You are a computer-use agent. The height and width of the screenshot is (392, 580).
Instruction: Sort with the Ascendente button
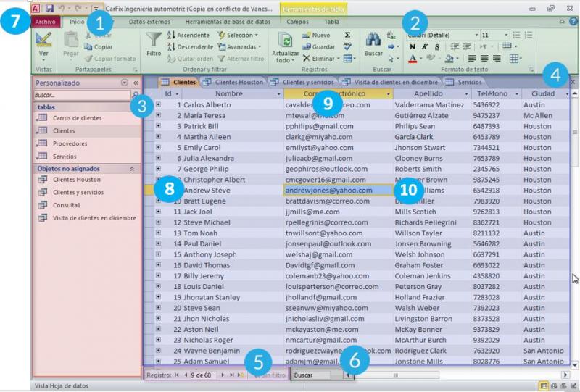click(188, 35)
